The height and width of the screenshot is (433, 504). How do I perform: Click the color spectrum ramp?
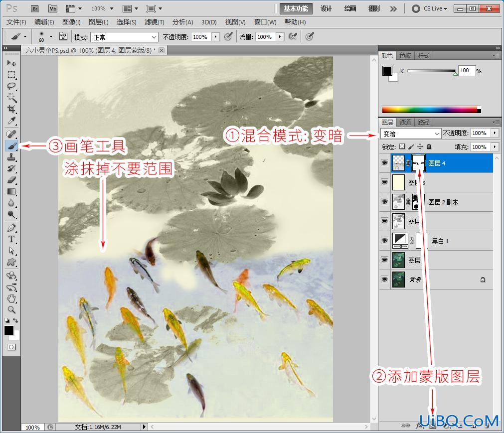[x=431, y=109]
